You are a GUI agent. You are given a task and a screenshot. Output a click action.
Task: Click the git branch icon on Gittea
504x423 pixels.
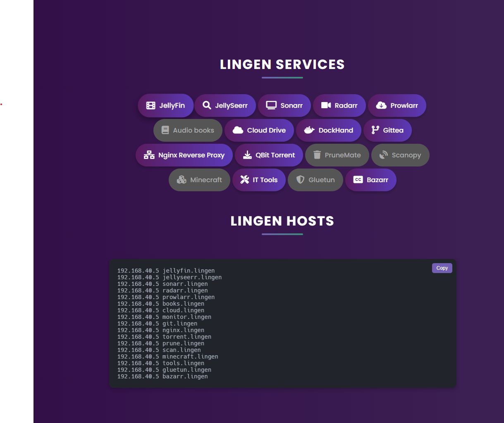coord(375,130)
